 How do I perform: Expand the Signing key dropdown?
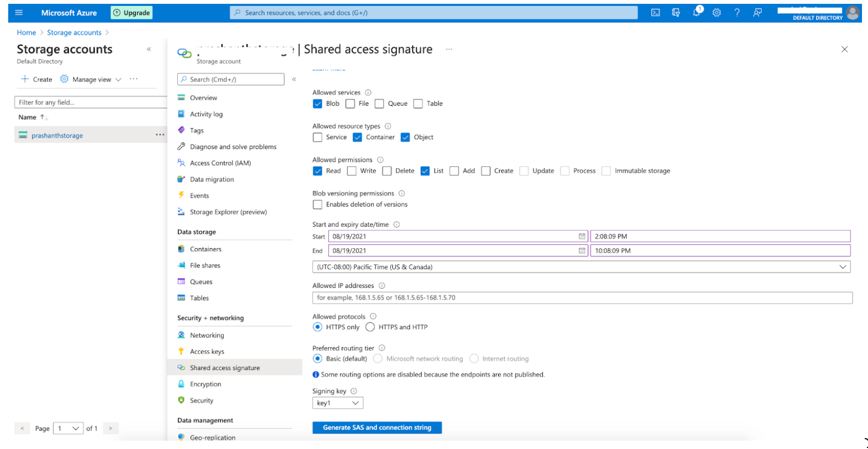(x=338, y=403)
